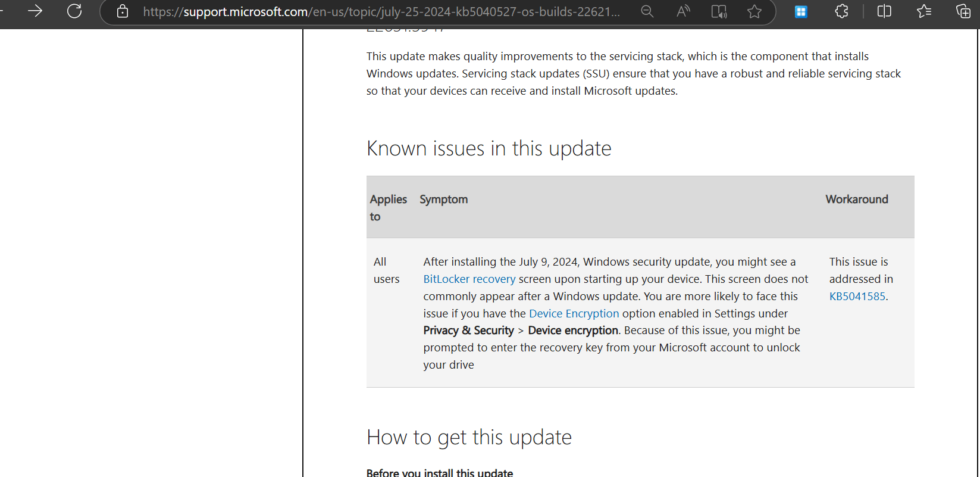Click the bold Device encryption text
Screen dimensions: 980x477
(574, 331)
